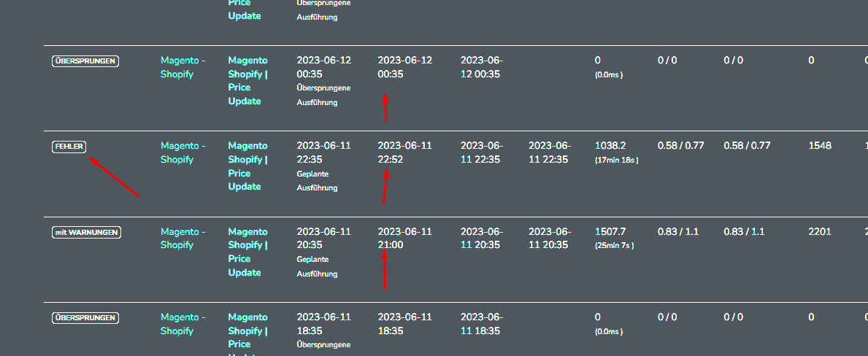
Task: Click 'Geplante Ausführung' in the FEHLER row
Action: point(318,181)
